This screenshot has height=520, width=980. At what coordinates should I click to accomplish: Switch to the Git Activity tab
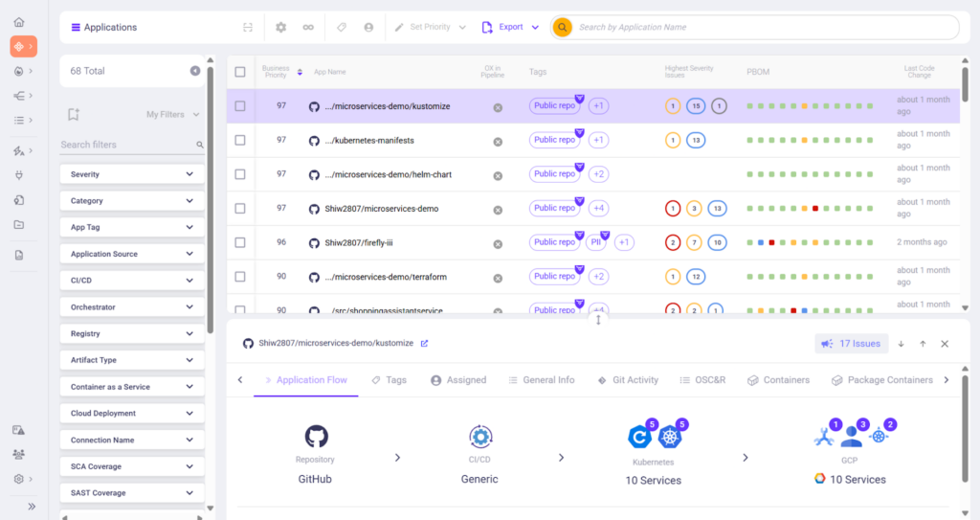point(628,380)
